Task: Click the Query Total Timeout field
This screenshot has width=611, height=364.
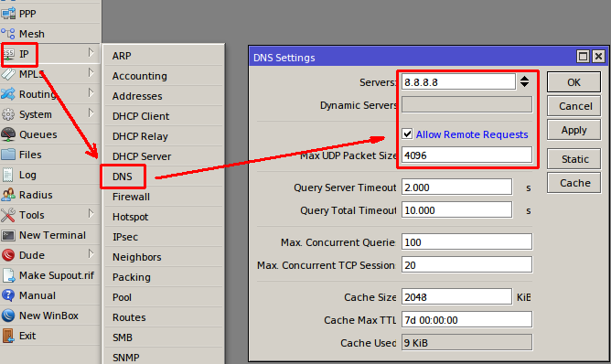Action: coord(456,210)
